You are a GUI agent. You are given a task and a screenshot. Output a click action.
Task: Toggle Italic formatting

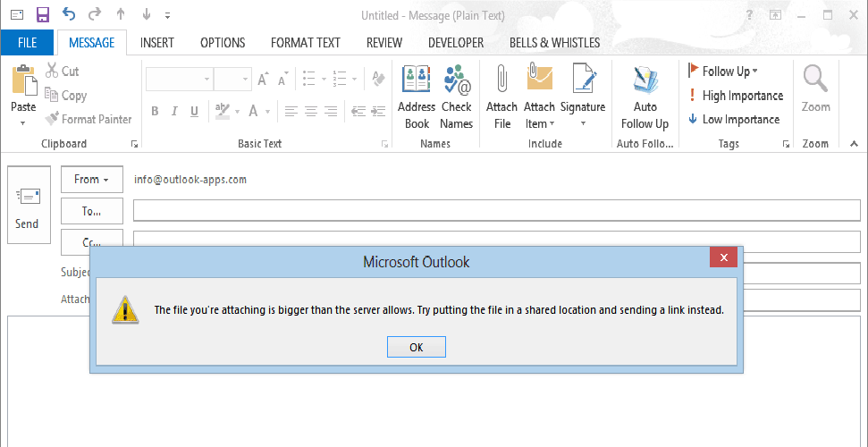174,112
